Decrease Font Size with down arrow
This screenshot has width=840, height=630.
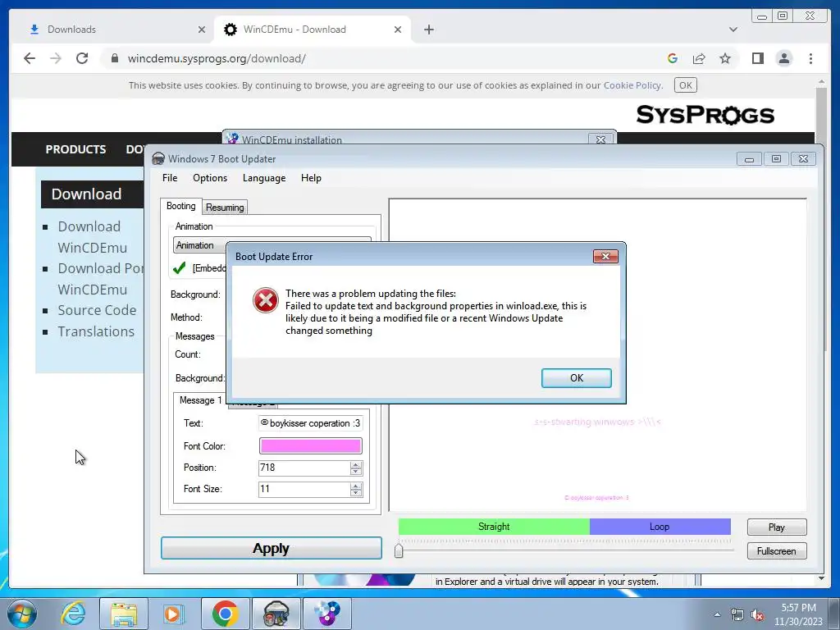[356, 493]
